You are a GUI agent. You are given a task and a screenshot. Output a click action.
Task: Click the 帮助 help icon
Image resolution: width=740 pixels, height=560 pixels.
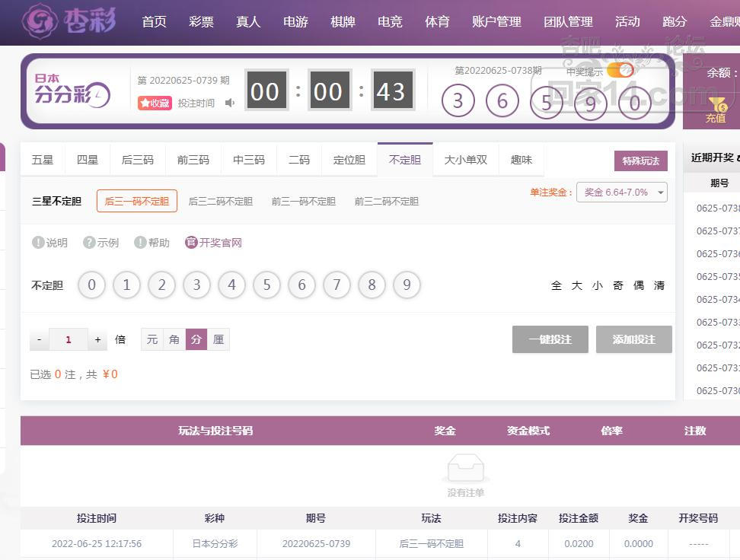click(x=140, y=243)
